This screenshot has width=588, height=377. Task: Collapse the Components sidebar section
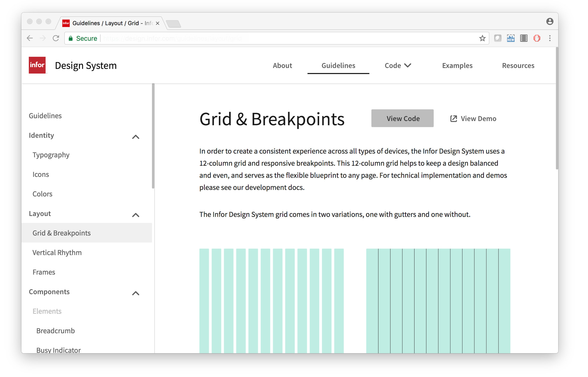coord(136,293)
